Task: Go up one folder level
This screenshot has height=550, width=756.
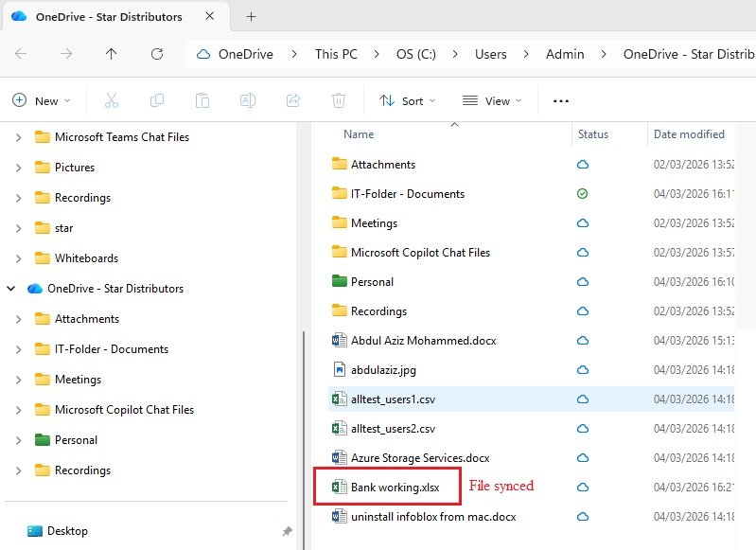Action: click(x=112, y=54)
